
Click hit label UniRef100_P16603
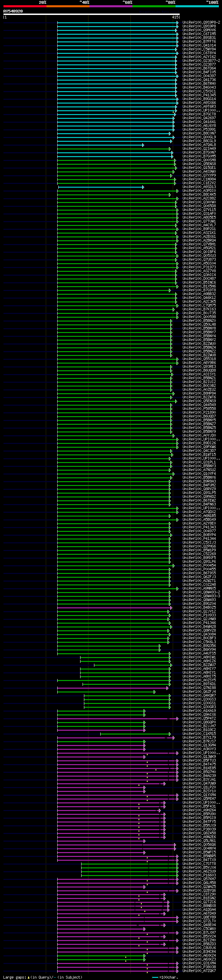coord(199,875)
